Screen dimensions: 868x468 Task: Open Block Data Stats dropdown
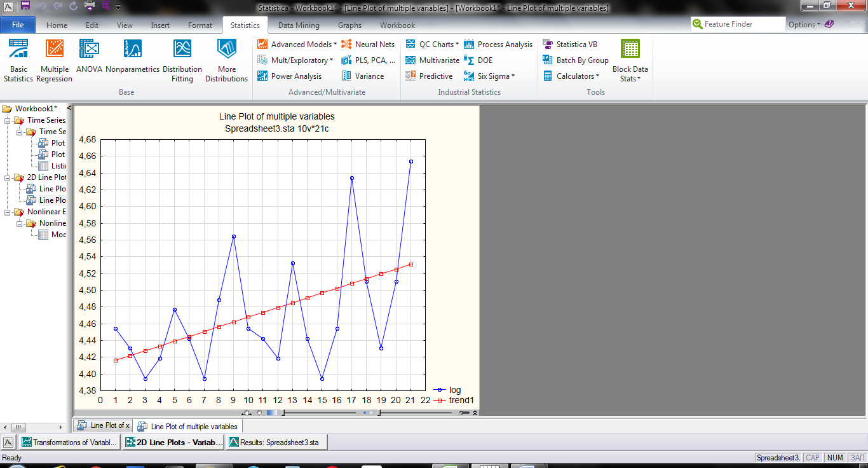pos(630,60)
